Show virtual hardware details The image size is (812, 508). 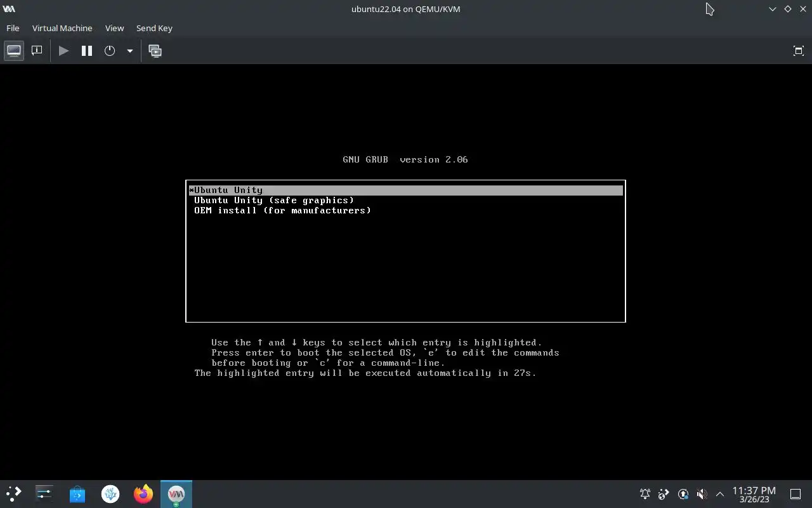37,51
